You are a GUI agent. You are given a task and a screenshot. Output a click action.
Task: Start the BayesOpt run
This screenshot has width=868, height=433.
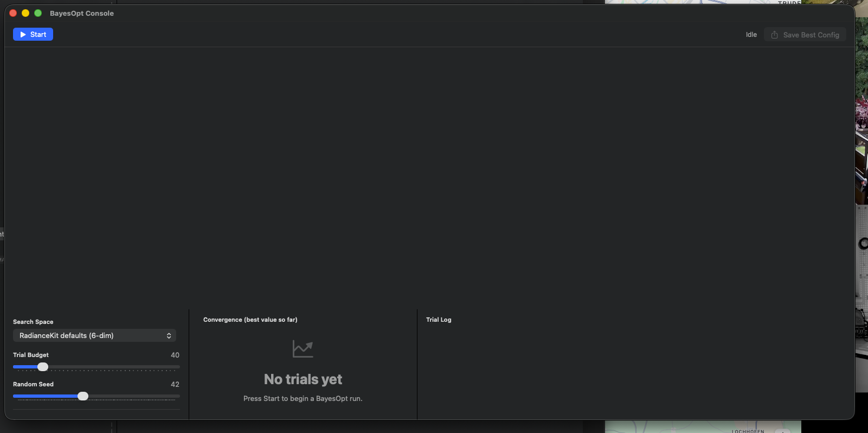[33, 34]
